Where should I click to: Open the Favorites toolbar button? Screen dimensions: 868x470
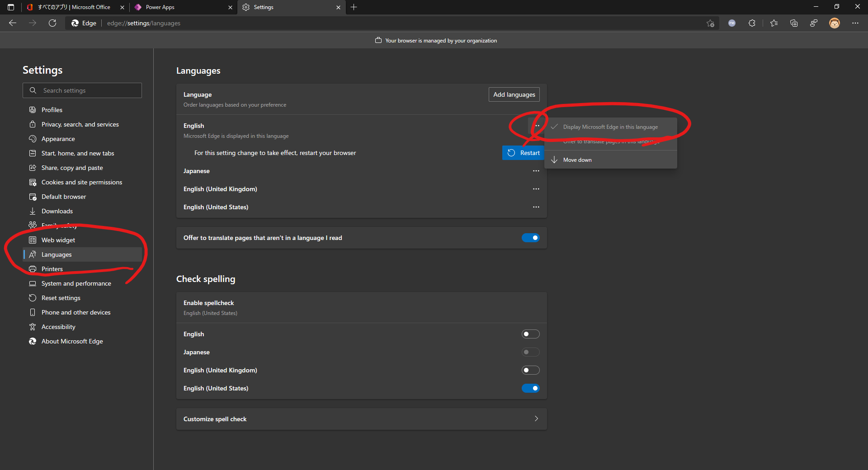point(774,23)
